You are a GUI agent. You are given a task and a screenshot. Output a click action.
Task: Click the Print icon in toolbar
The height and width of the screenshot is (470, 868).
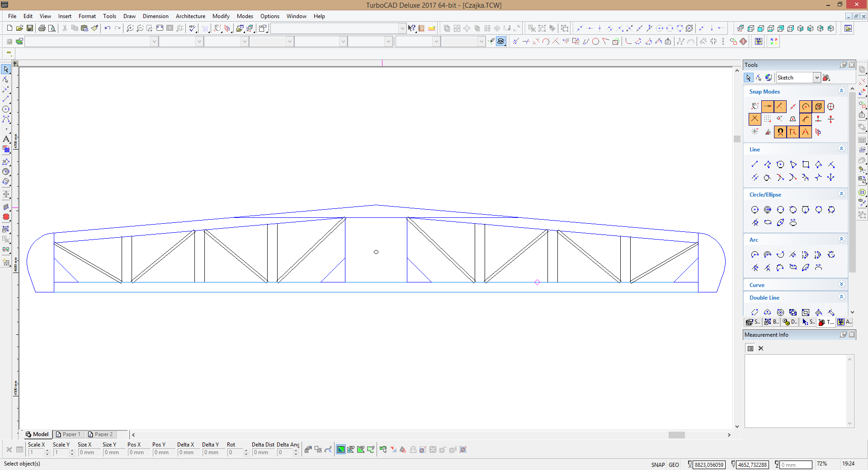click(42, 28)
